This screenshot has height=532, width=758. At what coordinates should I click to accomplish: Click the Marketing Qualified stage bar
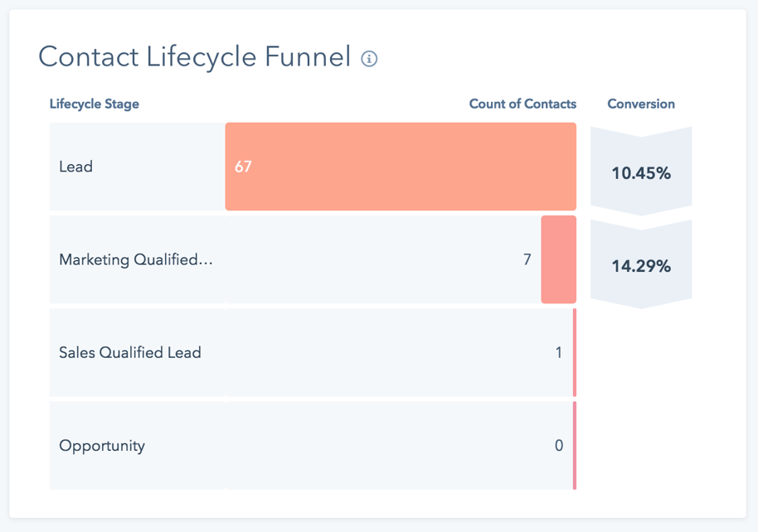[x=558, y=259]
